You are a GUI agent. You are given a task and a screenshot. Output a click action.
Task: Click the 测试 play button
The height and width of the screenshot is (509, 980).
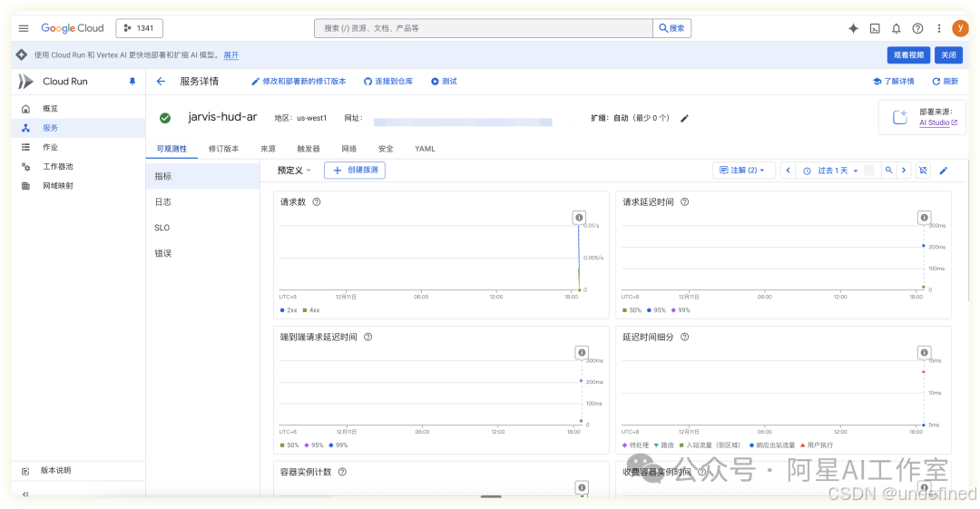point(444,82)
